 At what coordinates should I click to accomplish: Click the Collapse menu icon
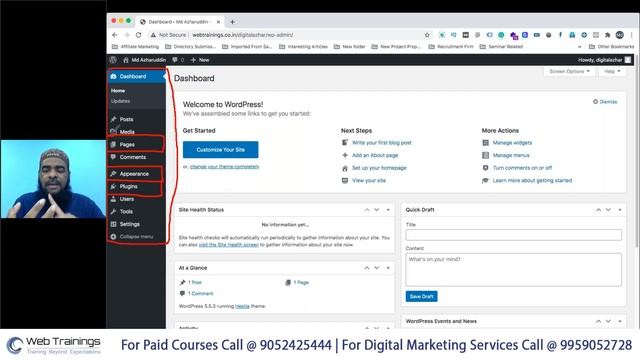tap(113, 237)
